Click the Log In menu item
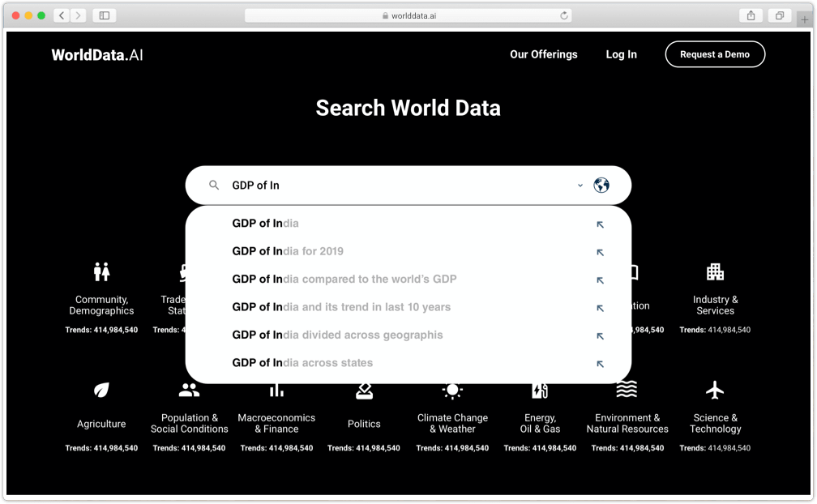817x504 pixels. click(x=621, y=54)
